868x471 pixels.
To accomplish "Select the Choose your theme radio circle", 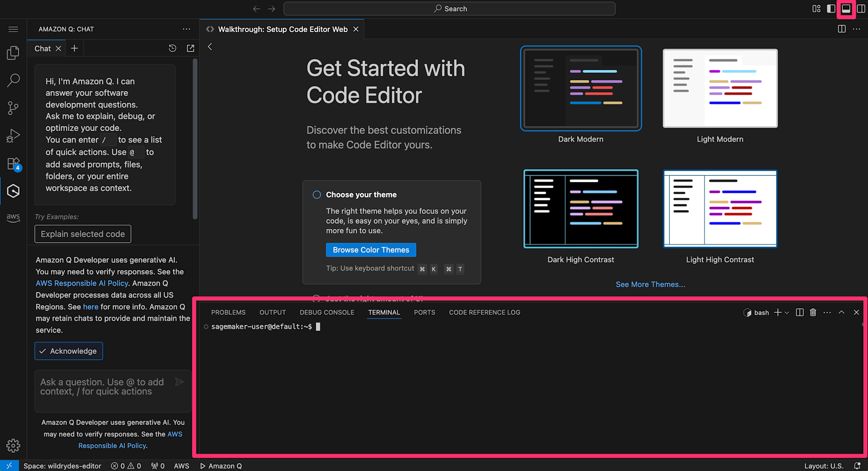I will (317, 195).
